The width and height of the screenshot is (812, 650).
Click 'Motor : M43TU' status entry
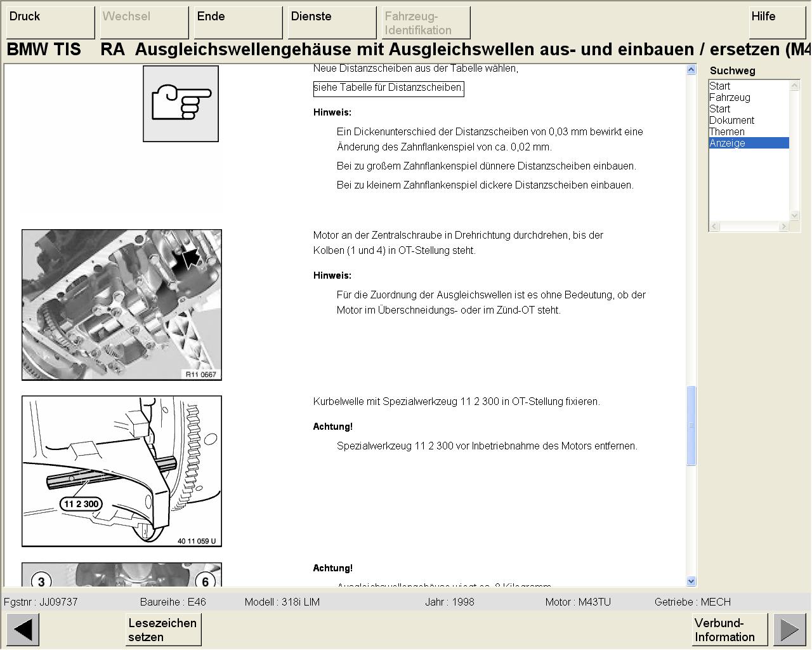(x=578, y=602)
